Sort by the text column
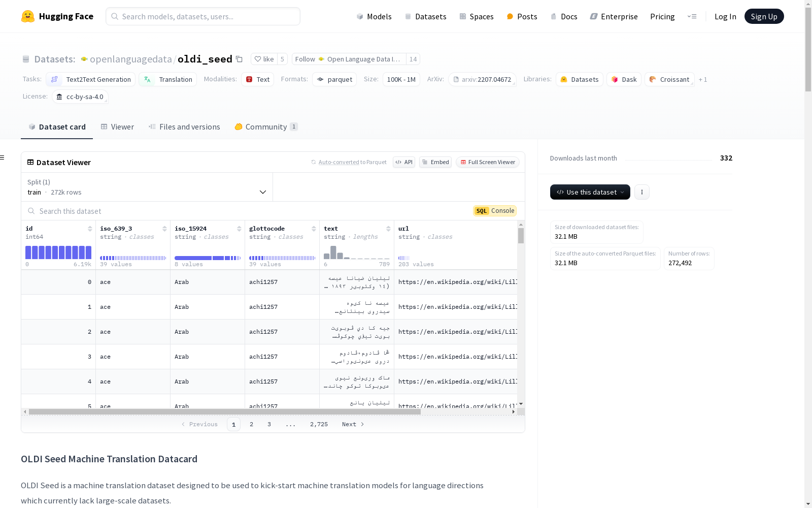This screenshot has height=508, width=812. pos(388,229)
